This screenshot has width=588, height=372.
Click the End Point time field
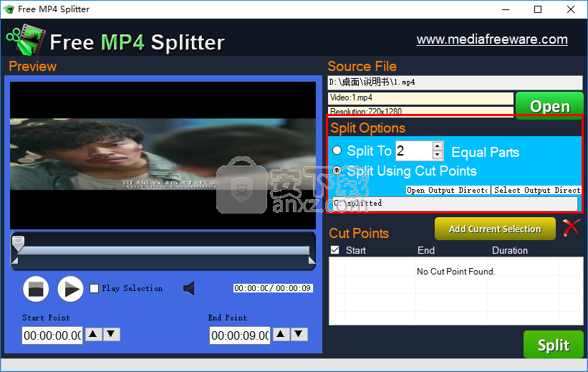click(x=240, y=335)
